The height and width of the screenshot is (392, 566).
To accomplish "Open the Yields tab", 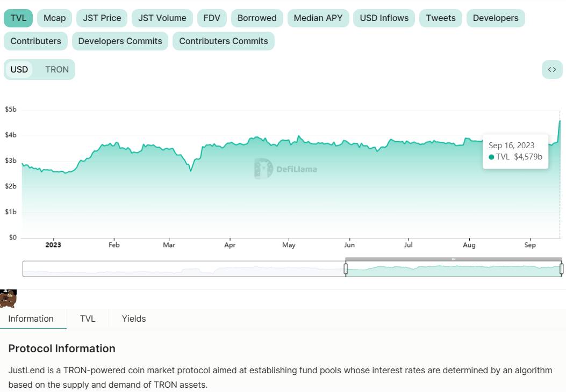I will pyautogui.click(x=133, y=319).
